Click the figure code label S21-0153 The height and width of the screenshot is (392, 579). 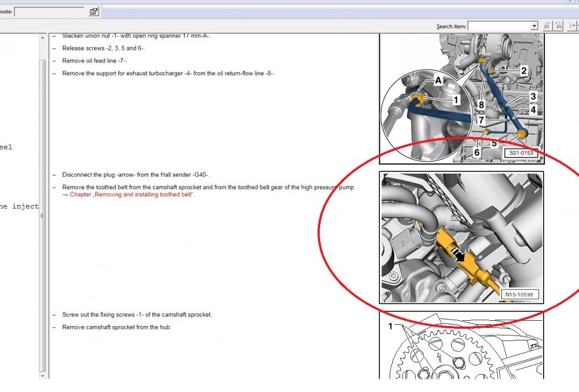pyautogui.click(x=521, y=153)
